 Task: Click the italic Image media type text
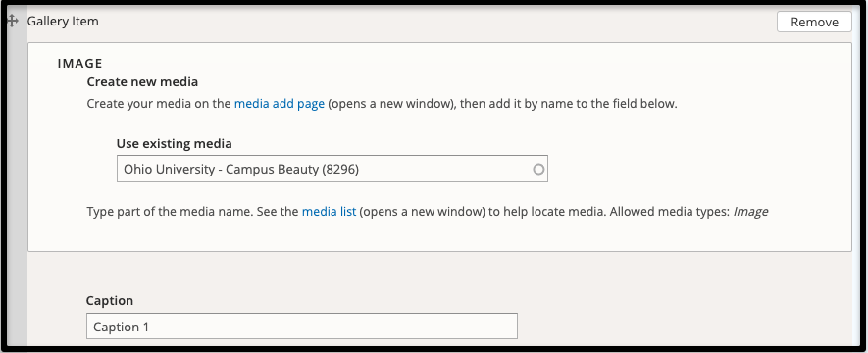pos(750,212)
